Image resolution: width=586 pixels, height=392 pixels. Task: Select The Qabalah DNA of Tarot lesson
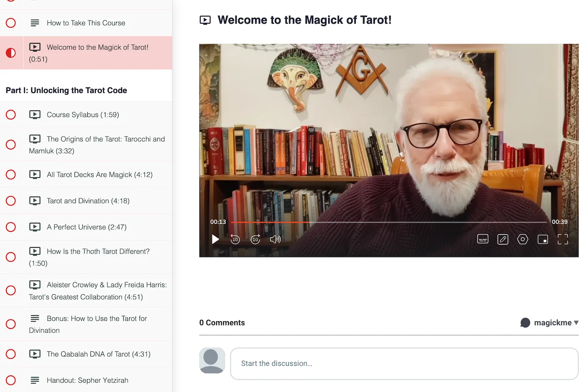(98, 354)
